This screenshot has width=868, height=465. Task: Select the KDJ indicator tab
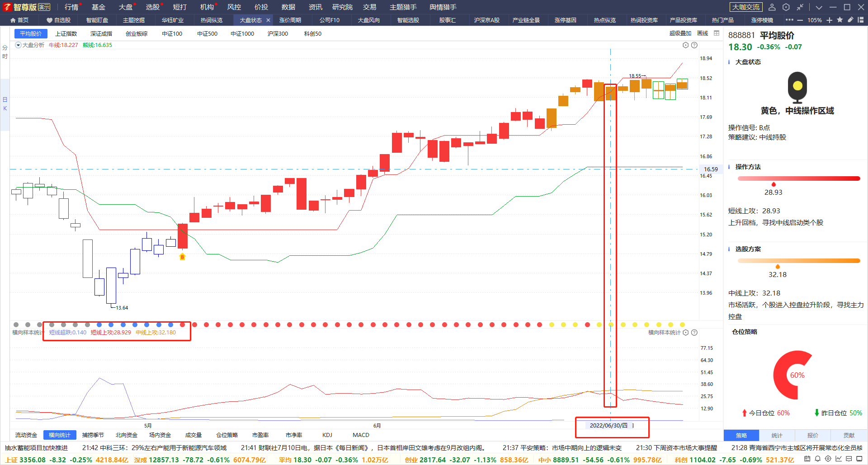pos(327,435)
